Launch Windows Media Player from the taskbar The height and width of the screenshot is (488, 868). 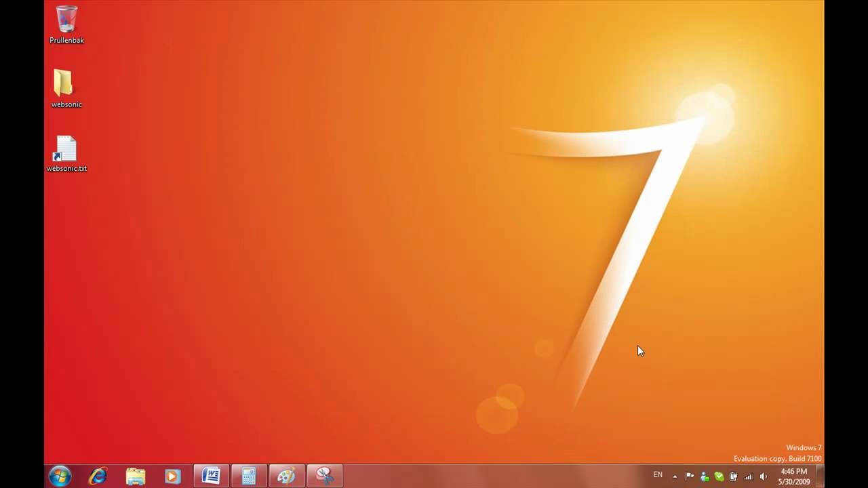coord(173,476)
